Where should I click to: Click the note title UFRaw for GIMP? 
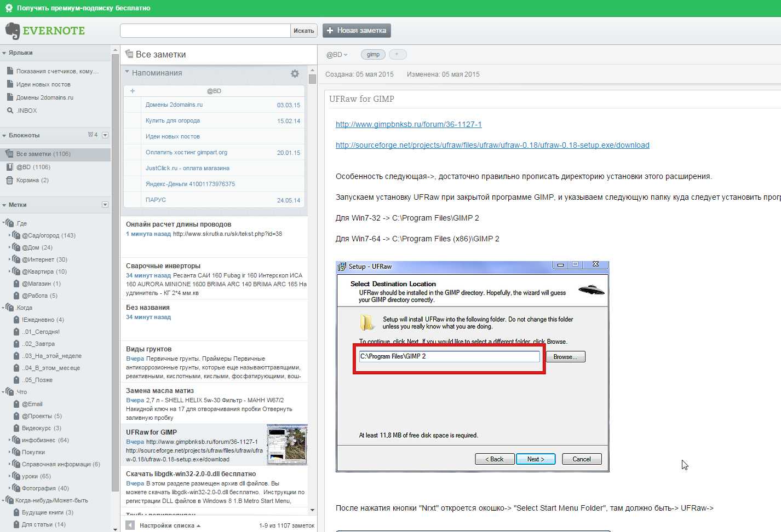tap(361, 99)
